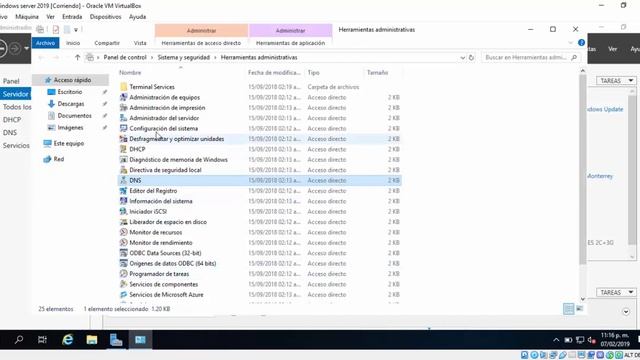Open Internet Explorer from the taskbar
Viewport: 640px width, 360px height.
click(x=67, y=340)
